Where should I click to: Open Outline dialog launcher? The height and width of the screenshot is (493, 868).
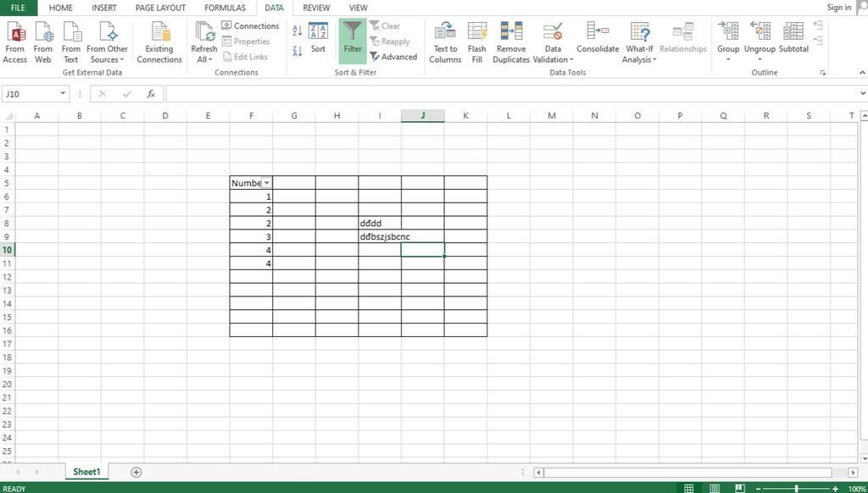823,73
